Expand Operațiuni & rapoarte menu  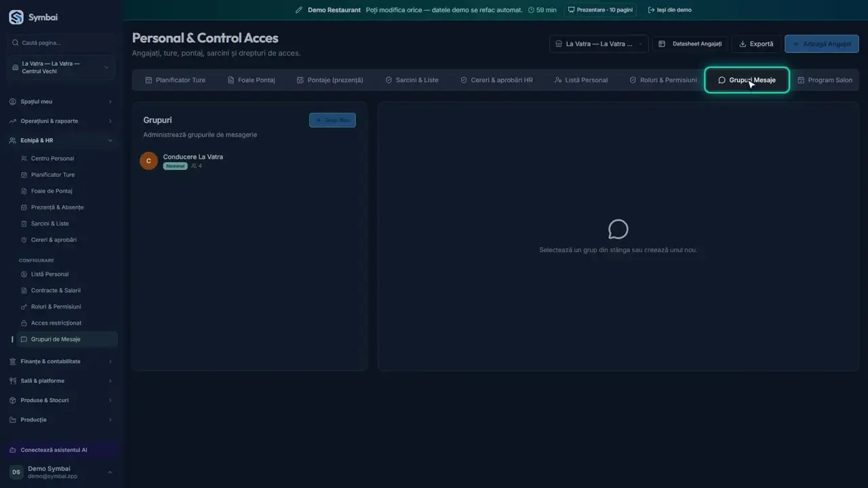[x=62, y=121]
